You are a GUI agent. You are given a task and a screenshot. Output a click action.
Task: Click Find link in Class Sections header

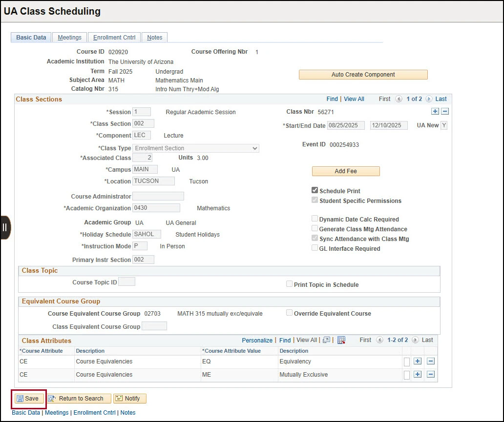332,99
